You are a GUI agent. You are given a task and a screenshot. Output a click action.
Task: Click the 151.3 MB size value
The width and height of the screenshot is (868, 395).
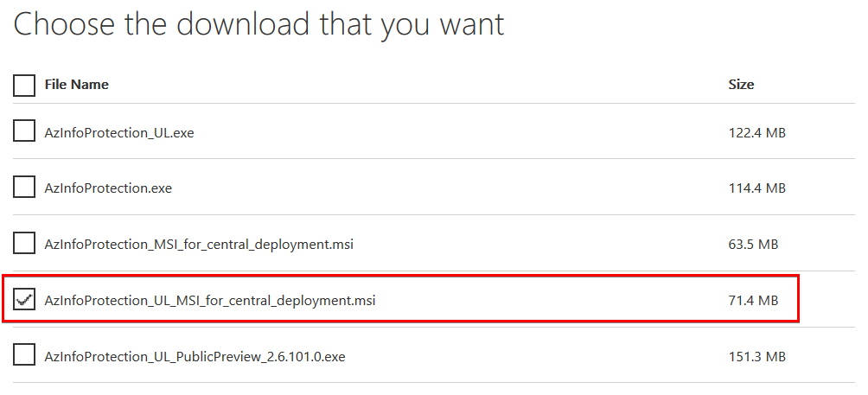coord(756,357)
